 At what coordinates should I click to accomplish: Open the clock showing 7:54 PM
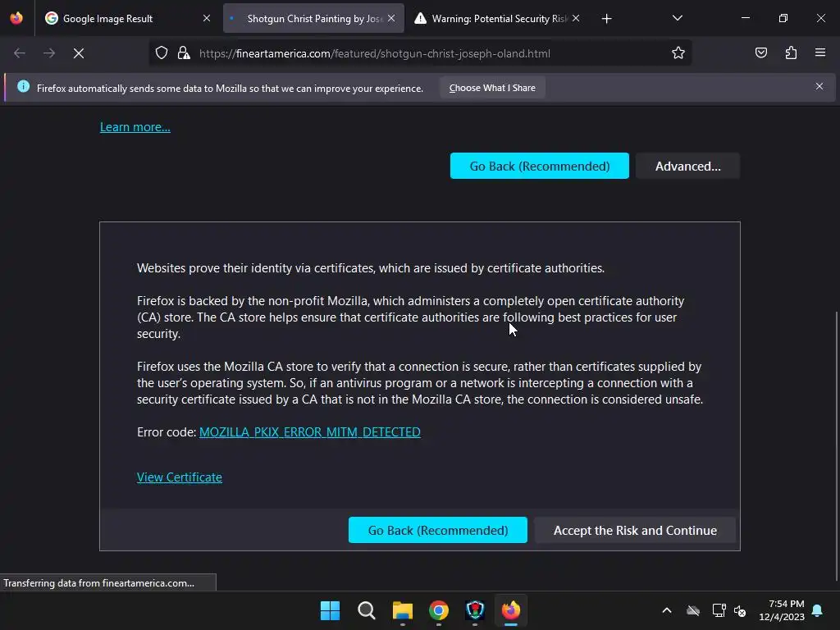coord(782,610)
